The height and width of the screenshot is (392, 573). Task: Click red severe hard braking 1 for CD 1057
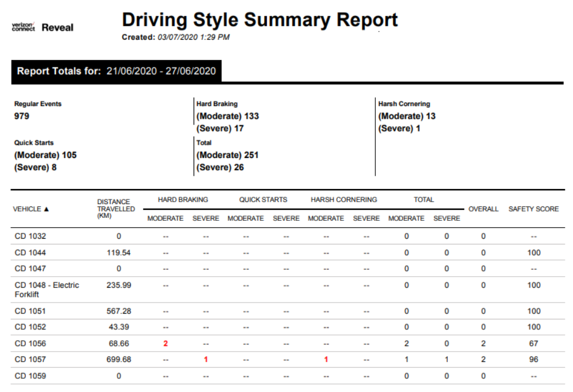tap(206, 360)
